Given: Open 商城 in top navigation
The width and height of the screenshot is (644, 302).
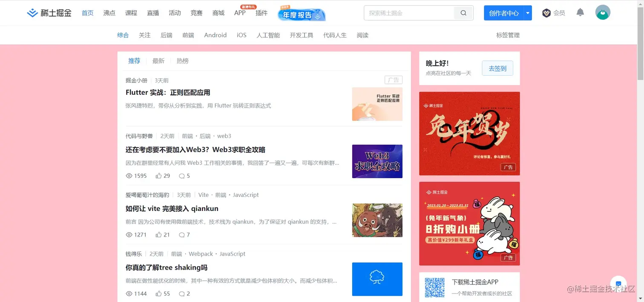Looking at the screenshot, I should (x=218, y=13).
